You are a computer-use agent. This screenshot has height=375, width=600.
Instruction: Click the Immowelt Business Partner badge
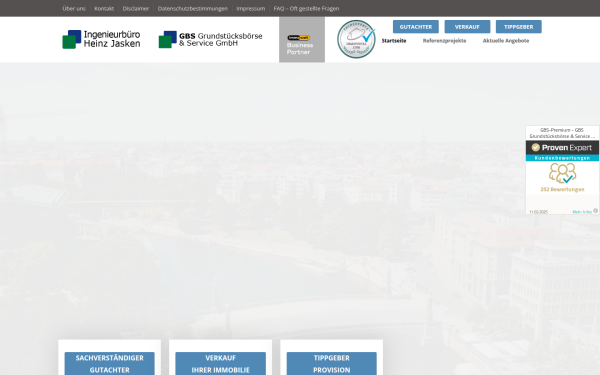(302, 39)
